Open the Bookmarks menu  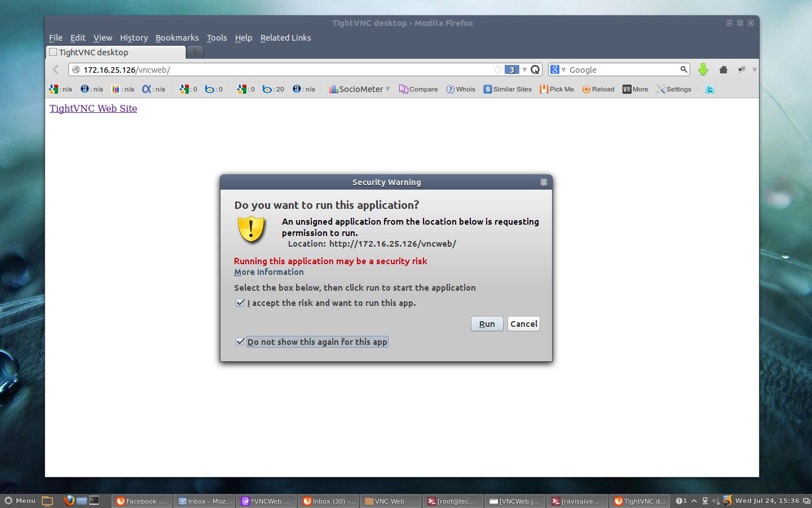pos(177,38)
